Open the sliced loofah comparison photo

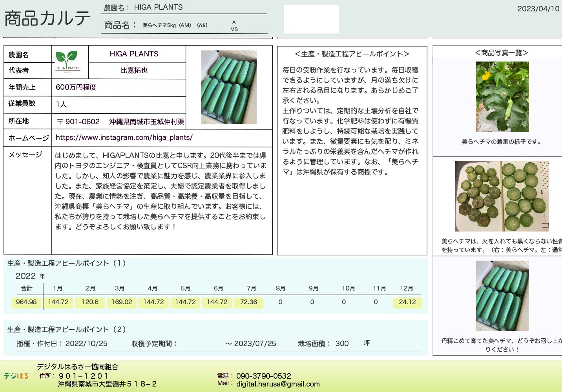pos(502,196)
